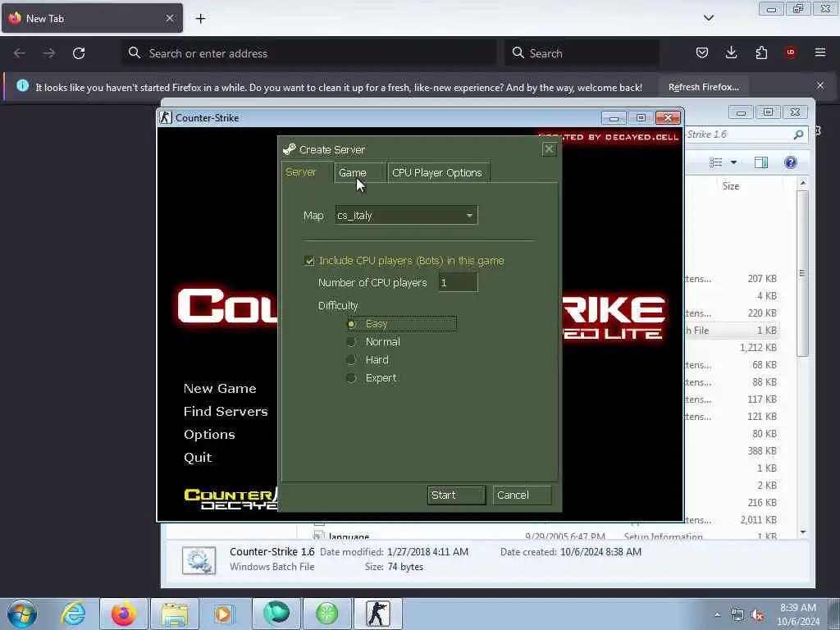
Task: Click the Firefox taskbar icon
Action: pyautogui.click(x=124, y=614)
